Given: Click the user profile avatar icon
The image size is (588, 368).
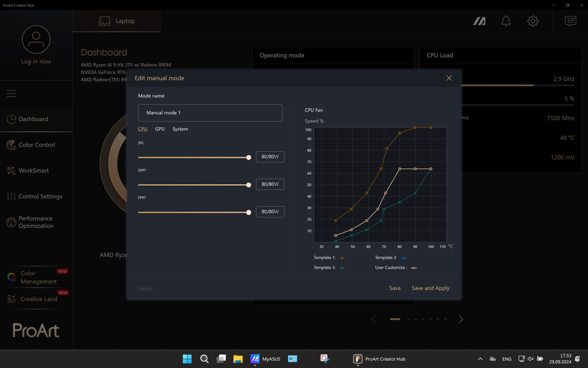Looking at the screenshot, I should [36, 39].
